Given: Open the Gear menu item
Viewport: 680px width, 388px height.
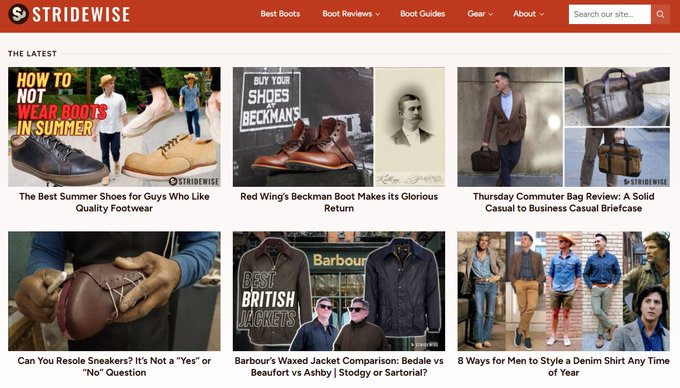Looking at the screenshot, I should pyautogui.click(x=476, y=14).
